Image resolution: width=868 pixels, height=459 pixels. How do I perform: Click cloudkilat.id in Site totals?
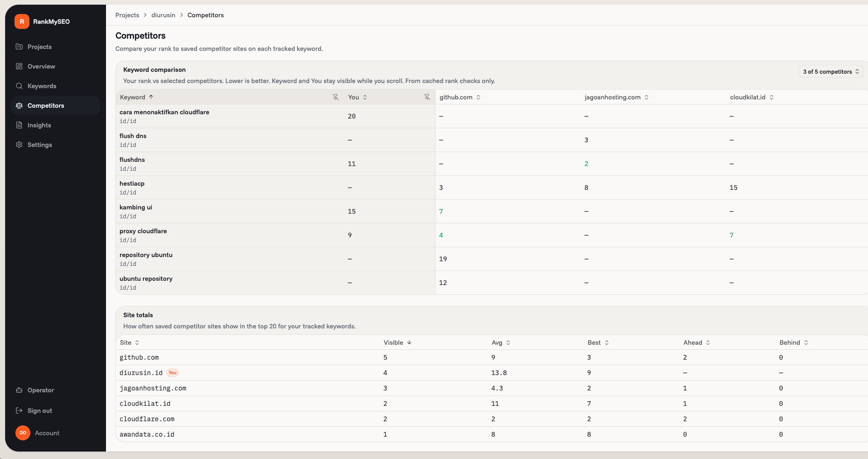(x=145, y=403)
